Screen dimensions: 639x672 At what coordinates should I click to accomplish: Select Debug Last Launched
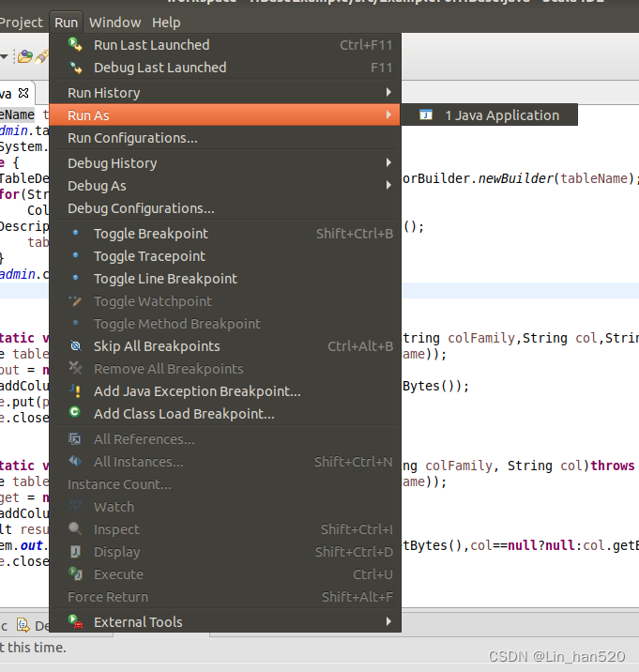click(x=225, y=68)
